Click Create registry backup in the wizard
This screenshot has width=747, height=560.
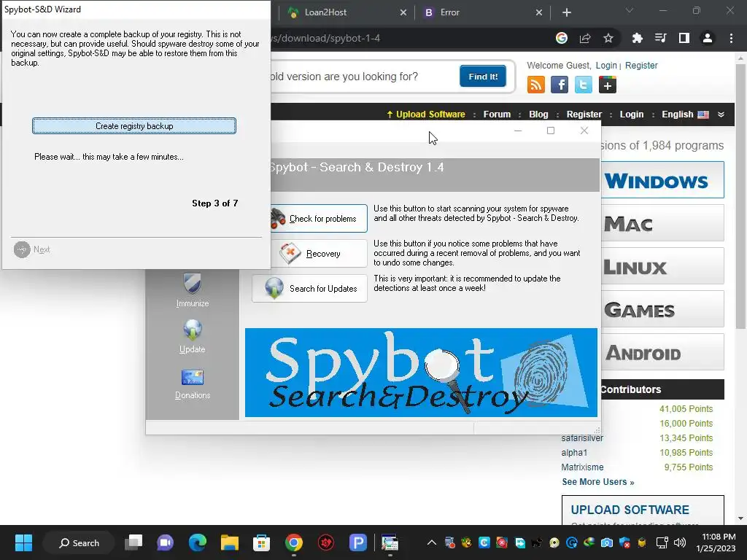(134, 125)
